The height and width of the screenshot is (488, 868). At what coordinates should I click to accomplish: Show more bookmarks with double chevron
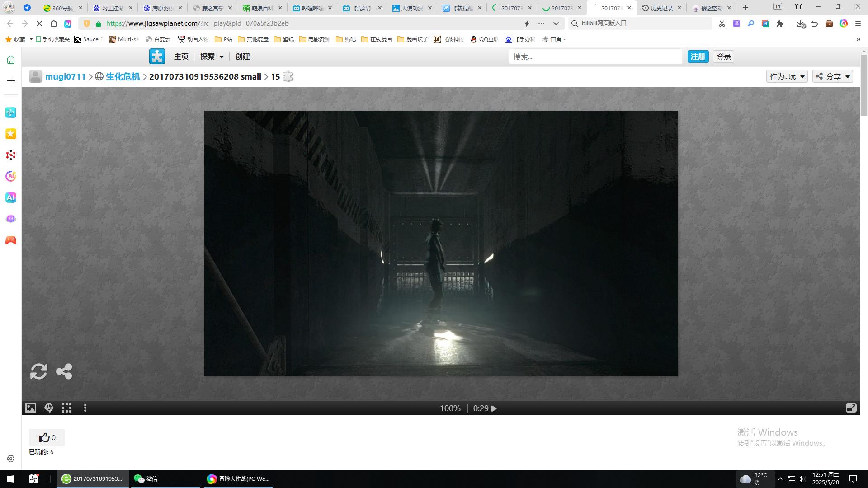858,39
